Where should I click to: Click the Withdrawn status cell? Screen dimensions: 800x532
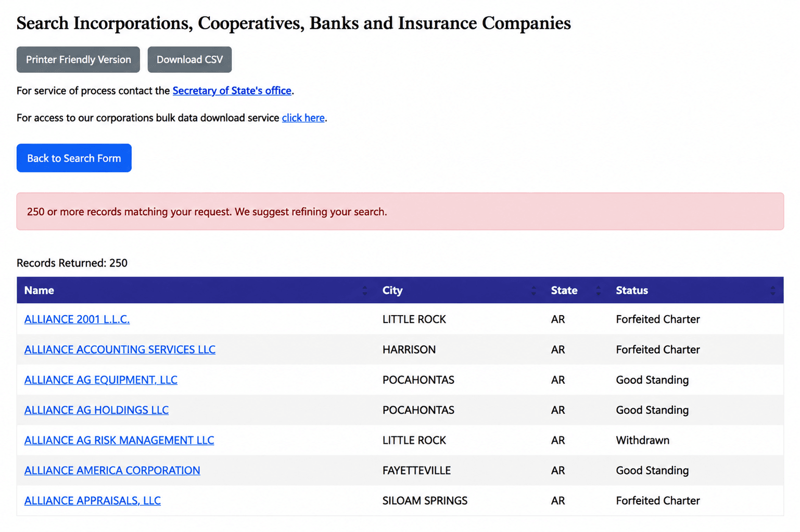pyautogui.click(x=643, y=440)
